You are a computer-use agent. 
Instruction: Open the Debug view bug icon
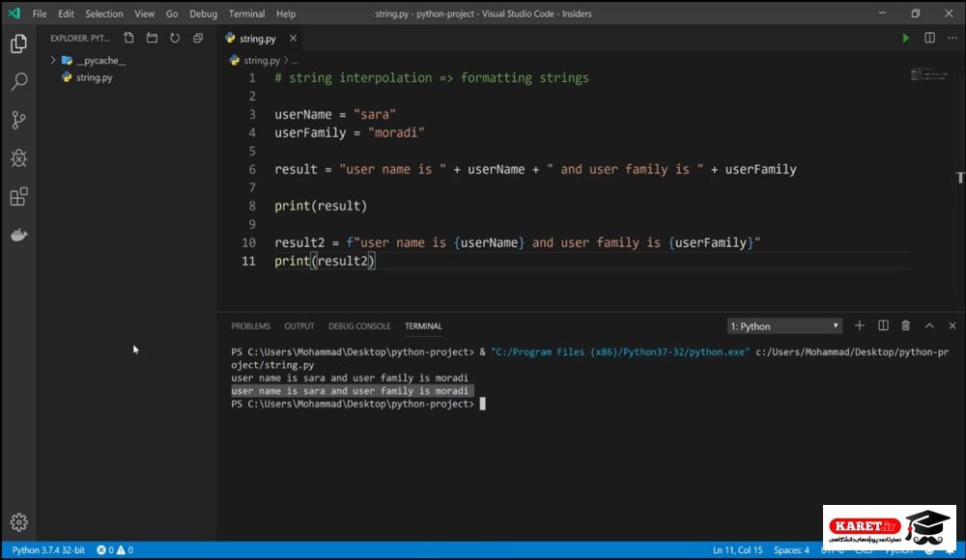[x=18, y=158]
